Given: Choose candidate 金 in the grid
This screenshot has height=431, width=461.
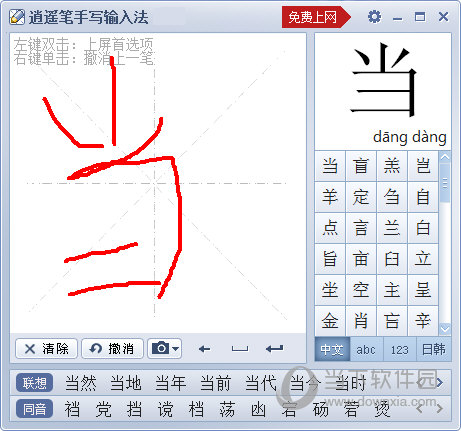Looking at the screenshot, I should (330, 321).
